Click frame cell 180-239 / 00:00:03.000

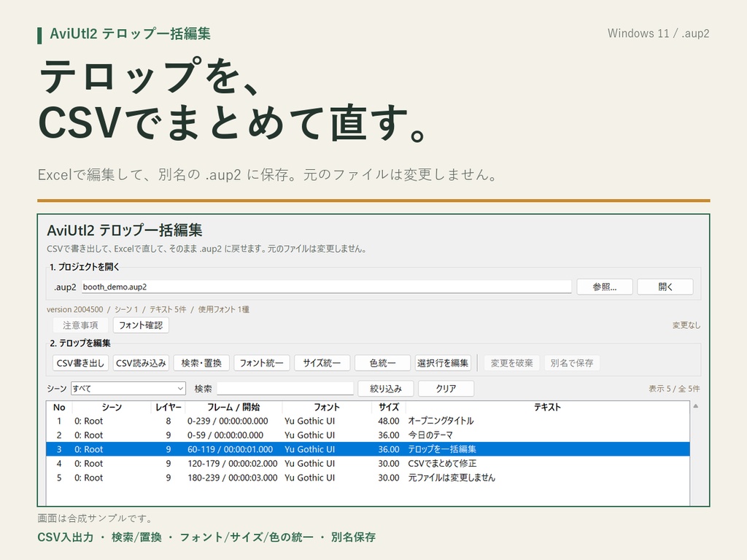click(233, 478)
